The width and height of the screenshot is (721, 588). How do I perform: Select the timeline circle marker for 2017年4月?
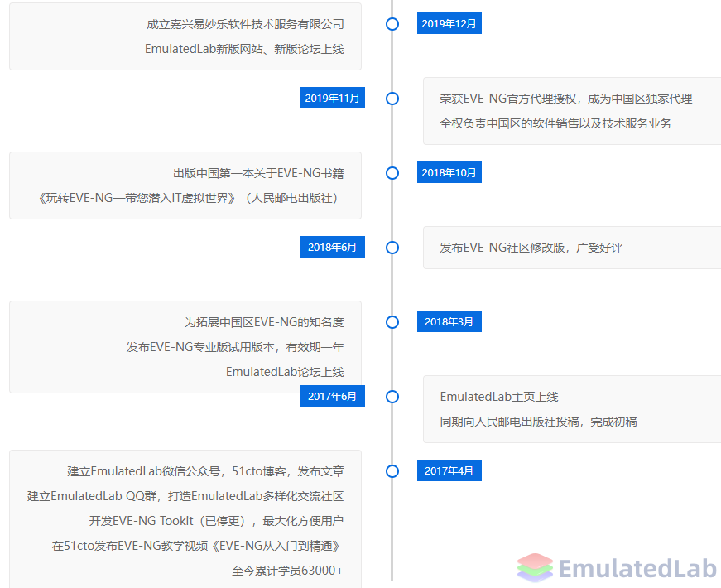tap(392, 471)
